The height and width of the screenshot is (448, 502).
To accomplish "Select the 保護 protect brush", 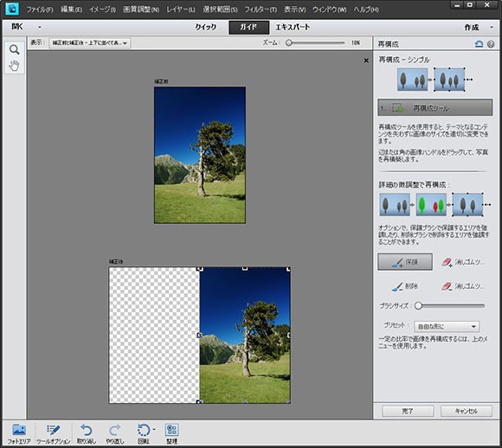I will pos(405,262).
